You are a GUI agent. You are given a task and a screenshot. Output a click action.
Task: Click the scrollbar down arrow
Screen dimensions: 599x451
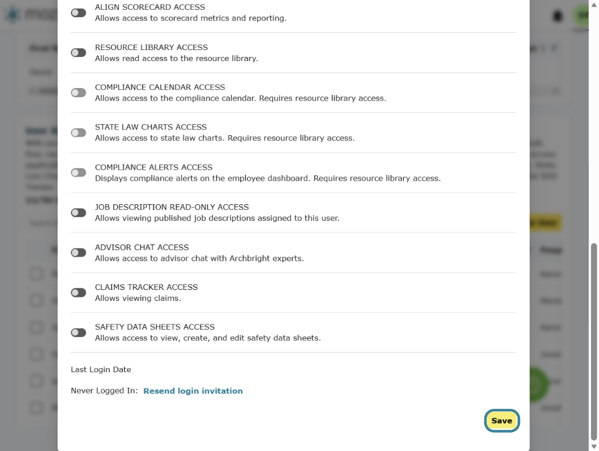pos(594,446)
